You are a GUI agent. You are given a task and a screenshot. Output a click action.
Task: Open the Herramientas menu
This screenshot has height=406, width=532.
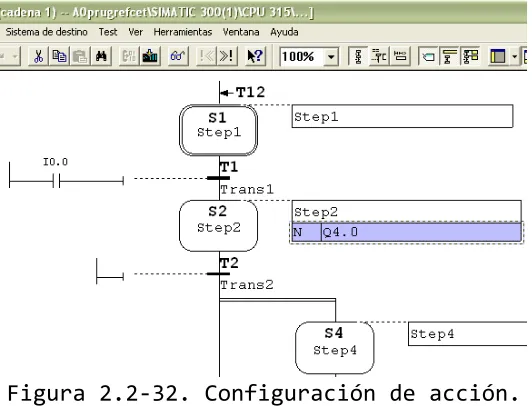point(183,32)
